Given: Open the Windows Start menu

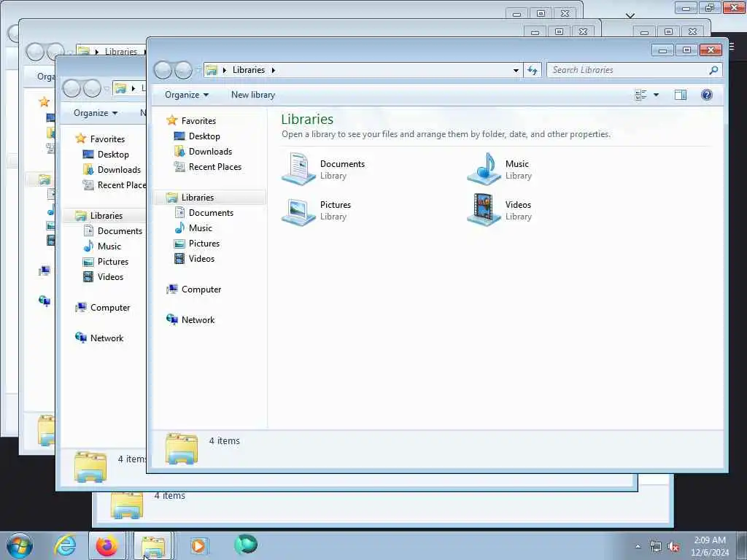Looking at the screenshot, I should click(20, 545).
